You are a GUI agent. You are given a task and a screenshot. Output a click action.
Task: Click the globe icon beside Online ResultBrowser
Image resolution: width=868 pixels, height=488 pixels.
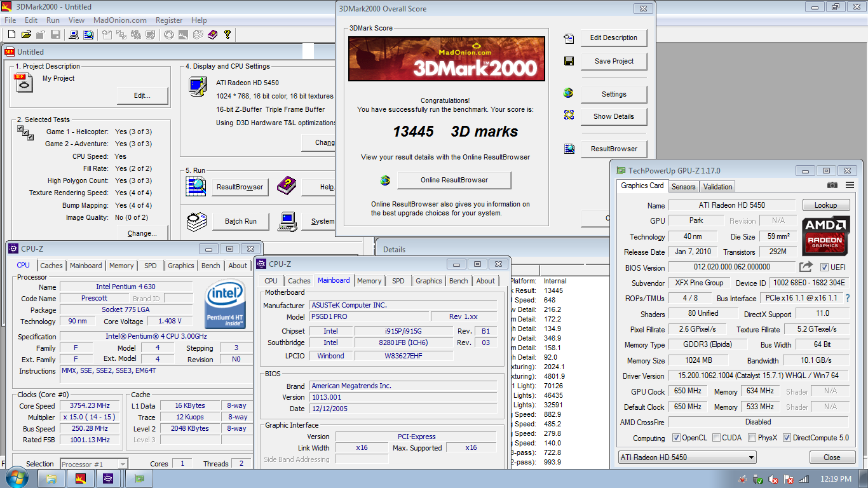pyautogui.click(x=385, y=180)
